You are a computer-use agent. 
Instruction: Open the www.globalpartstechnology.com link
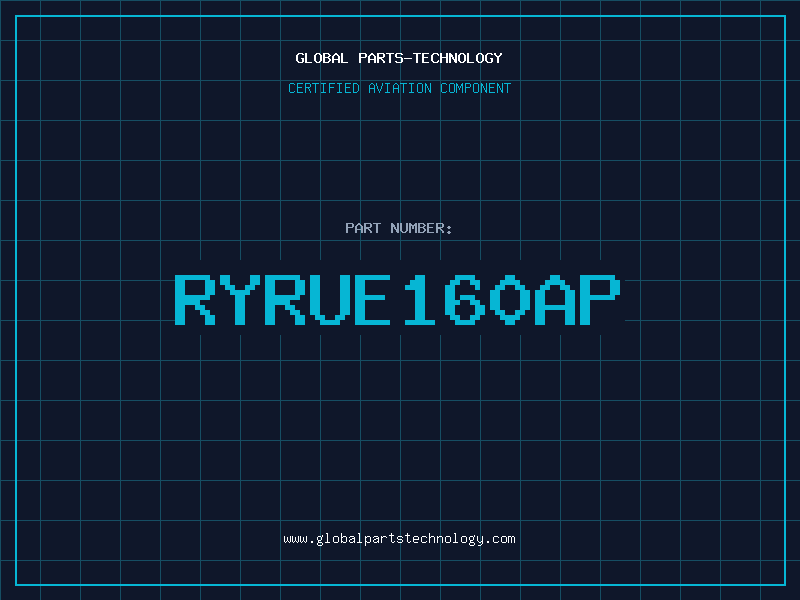point(399,539)
